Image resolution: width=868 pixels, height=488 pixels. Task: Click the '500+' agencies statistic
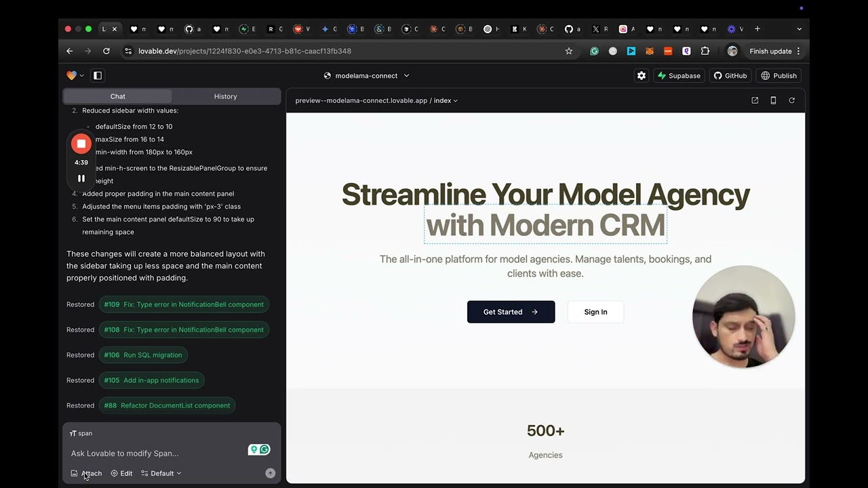(545, 431)
